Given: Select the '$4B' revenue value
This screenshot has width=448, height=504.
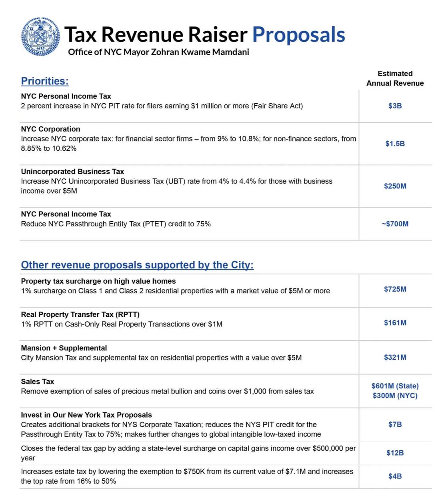Looking at the screenshot, I should (395, 476).
